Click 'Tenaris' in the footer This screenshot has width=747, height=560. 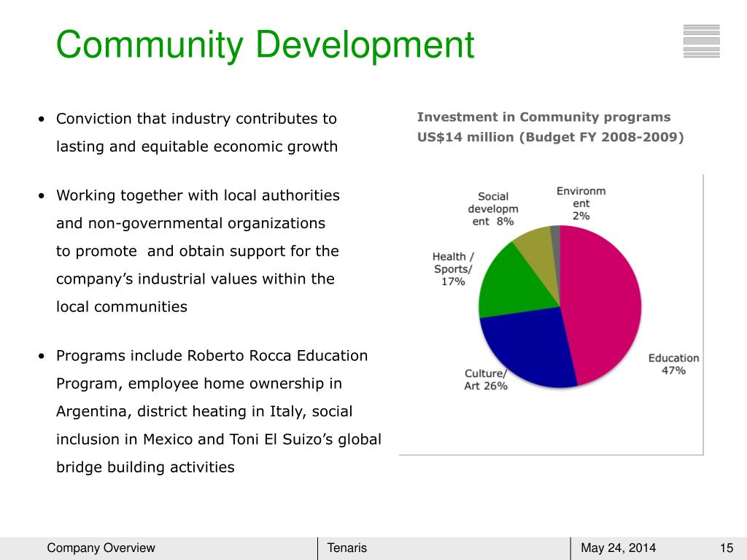[x=347, y=548]
